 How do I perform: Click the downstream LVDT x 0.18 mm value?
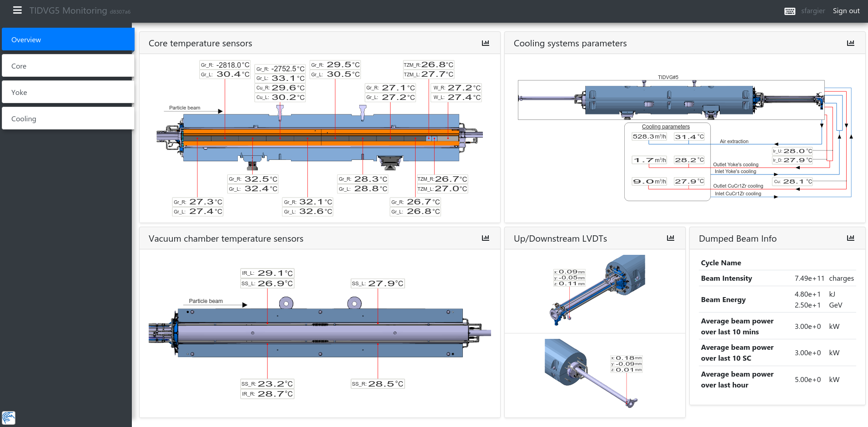click(626, 358)
